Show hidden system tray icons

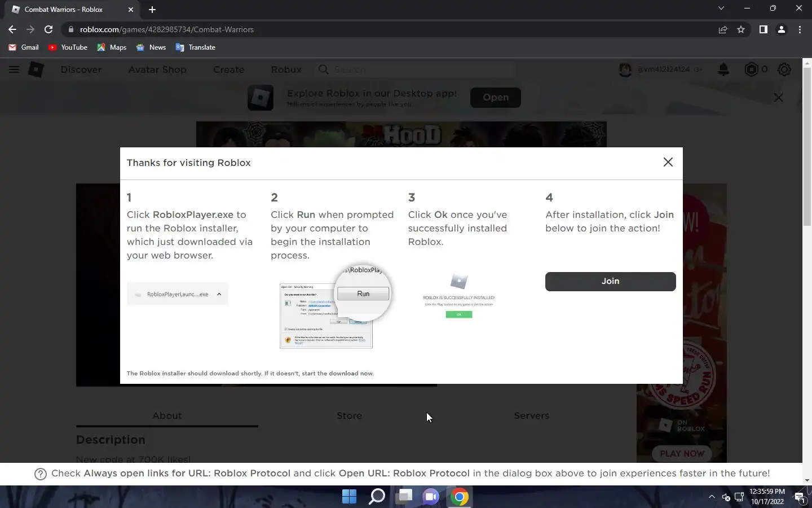click(x=712, y=497)
